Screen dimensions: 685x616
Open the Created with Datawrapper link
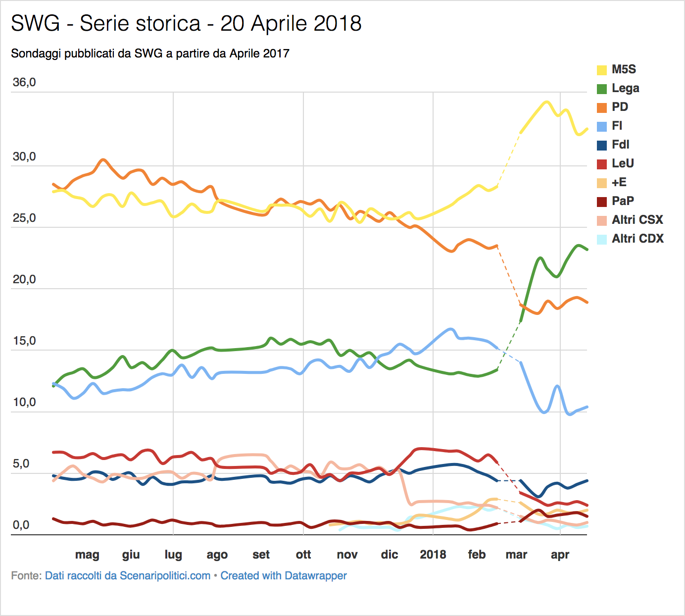click(284, 576)
